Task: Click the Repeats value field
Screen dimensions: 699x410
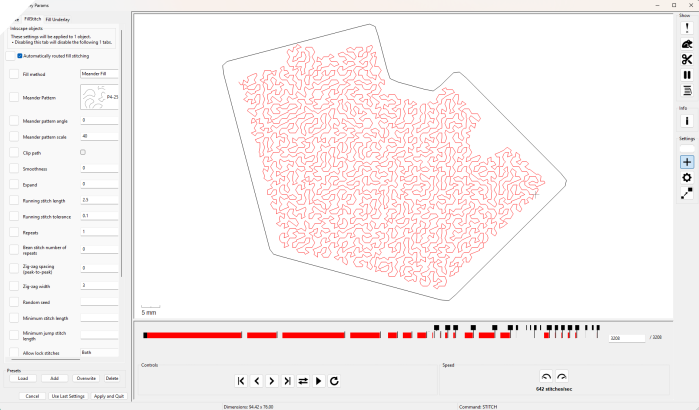Action: click(99, 232)
